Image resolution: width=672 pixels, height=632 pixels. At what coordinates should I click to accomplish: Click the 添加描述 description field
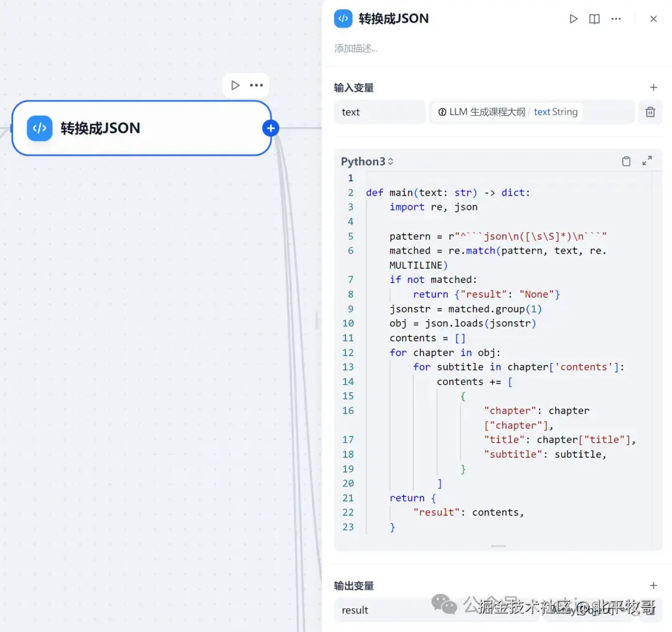[x=356, y=48]
